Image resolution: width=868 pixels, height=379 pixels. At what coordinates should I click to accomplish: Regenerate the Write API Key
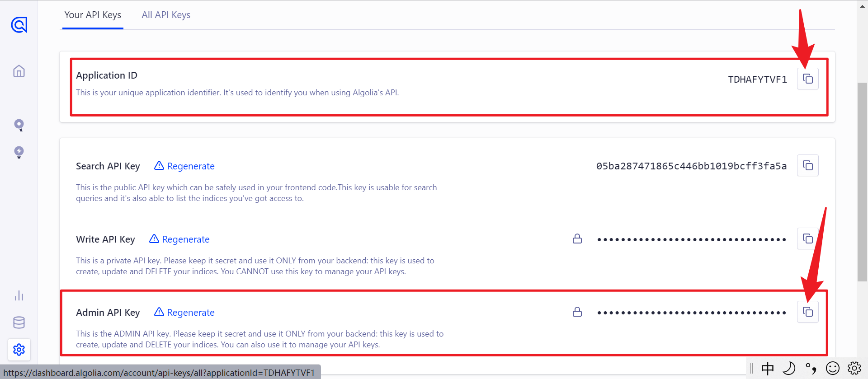[x=186, y=239]
